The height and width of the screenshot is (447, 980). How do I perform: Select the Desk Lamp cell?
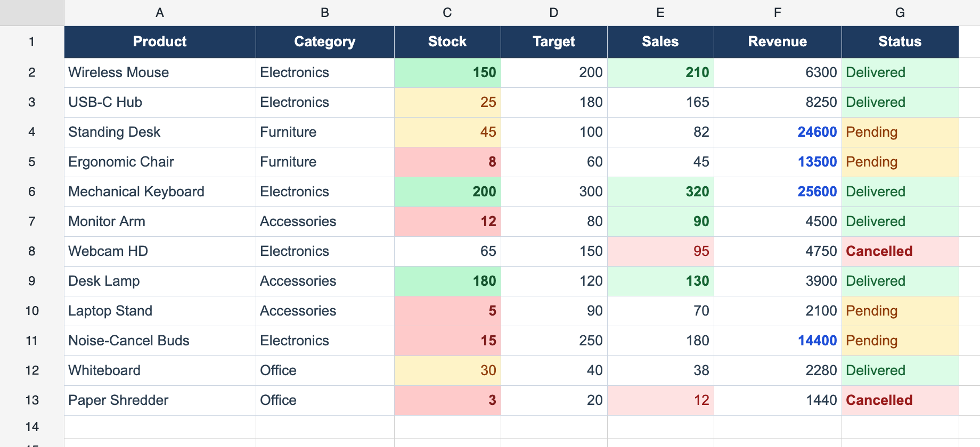click(x=160, y=281)
